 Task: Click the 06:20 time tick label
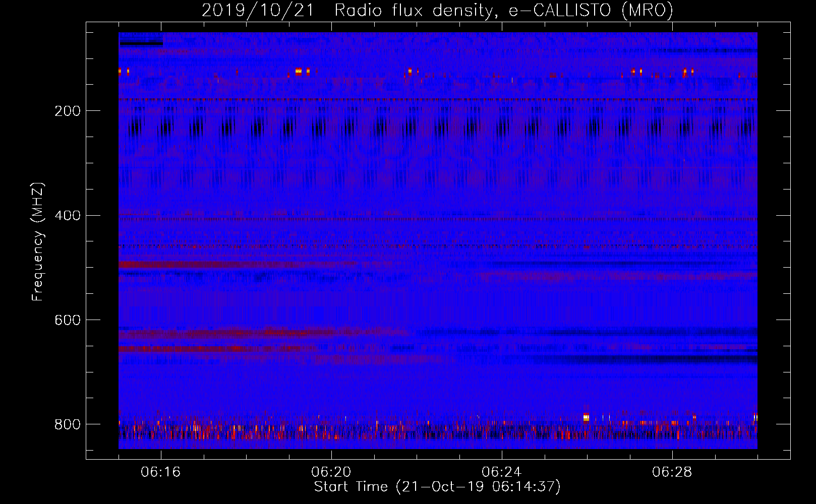pyautogui.click(x=331, y=472)
